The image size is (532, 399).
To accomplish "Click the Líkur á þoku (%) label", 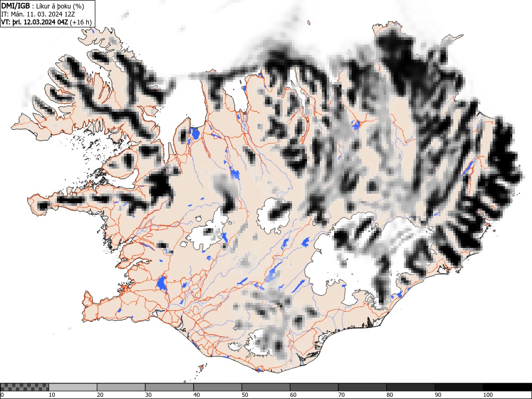I will (x=60, y=6).
